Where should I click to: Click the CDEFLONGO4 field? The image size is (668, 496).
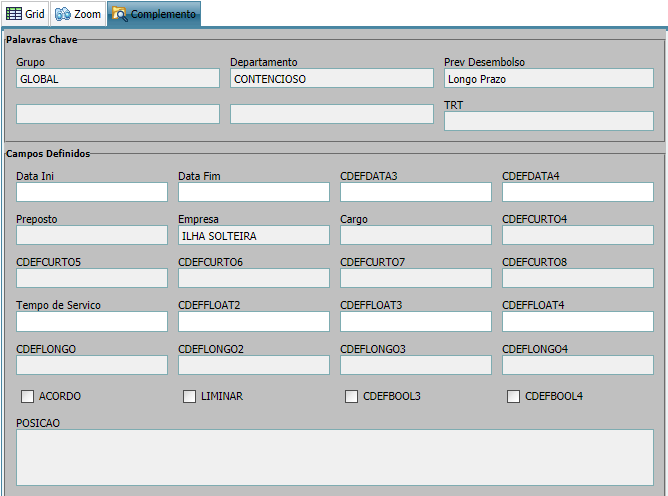[578, 365]
